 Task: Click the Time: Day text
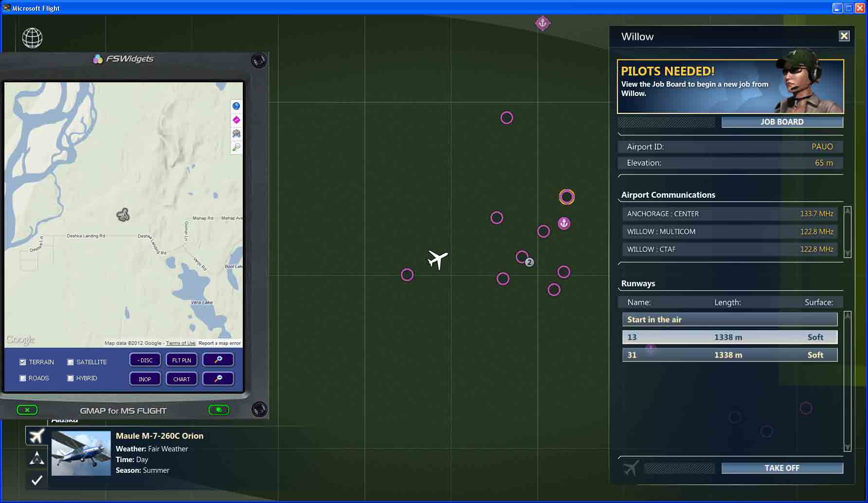pos(132,460)
